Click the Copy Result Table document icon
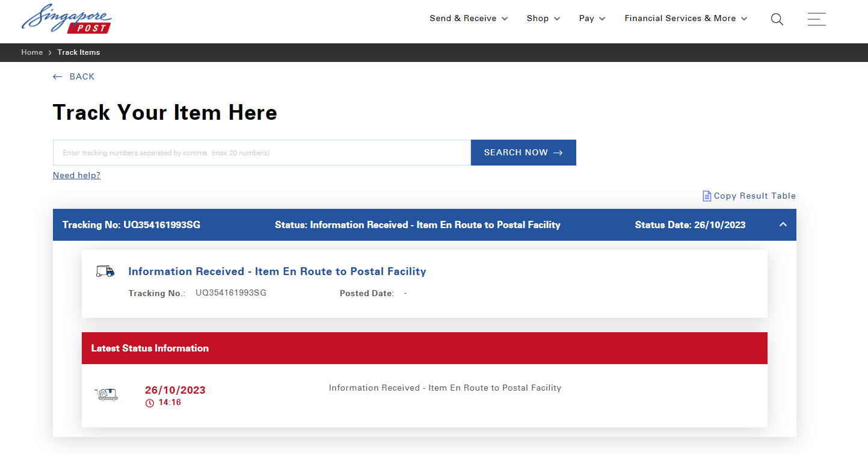 coord(707,196)
